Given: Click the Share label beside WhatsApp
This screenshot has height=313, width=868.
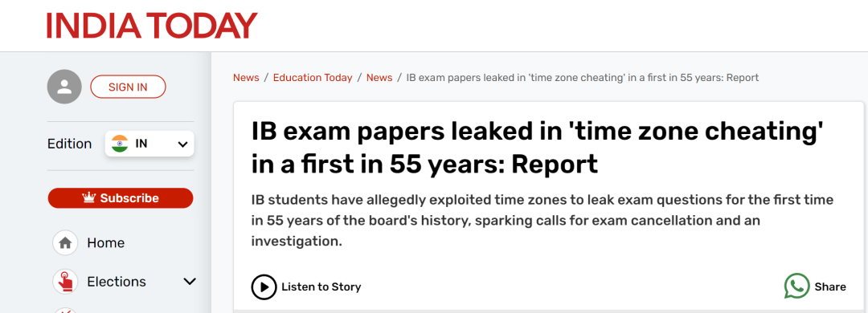Looking at the screenshot, I should (x=829, y=287).
